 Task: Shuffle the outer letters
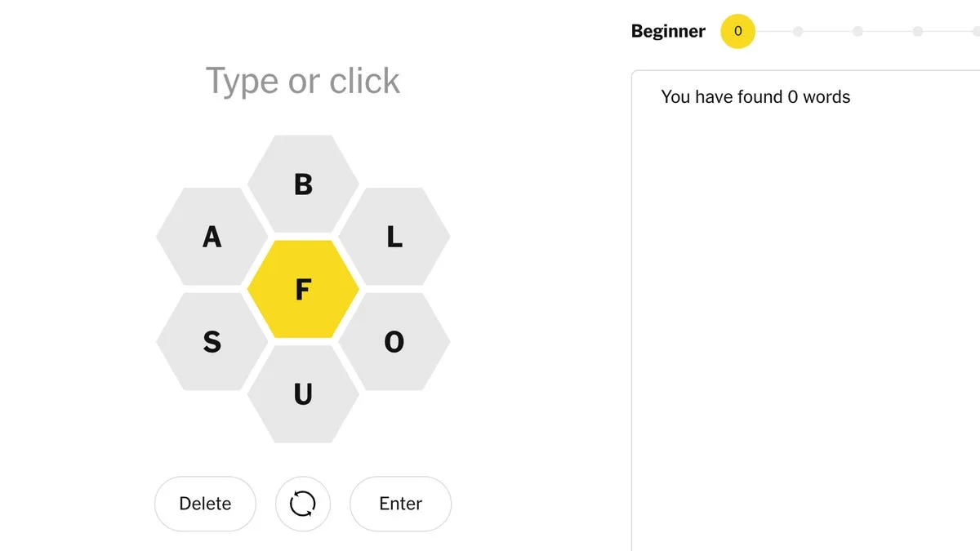click(x=303, y=504)
